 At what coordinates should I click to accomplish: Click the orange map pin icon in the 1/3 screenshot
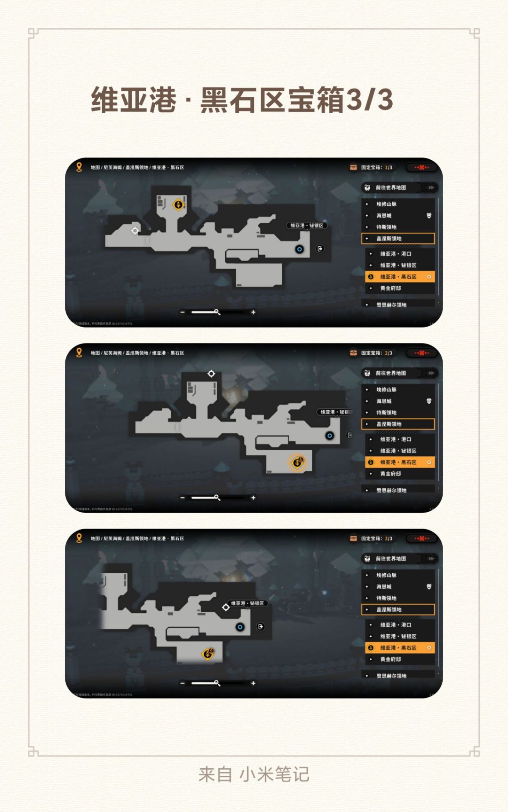(x=79, y=167)
